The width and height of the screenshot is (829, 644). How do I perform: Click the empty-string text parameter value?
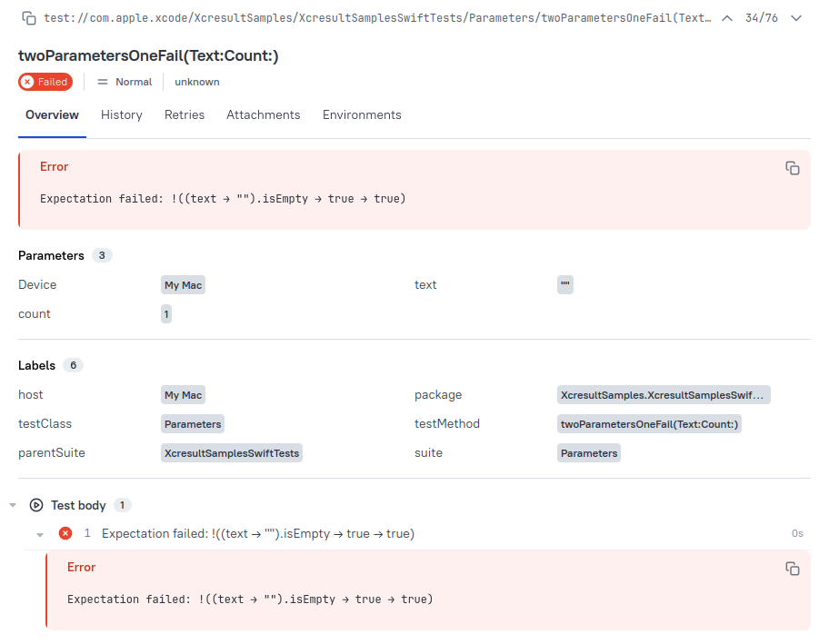[564, 284]
